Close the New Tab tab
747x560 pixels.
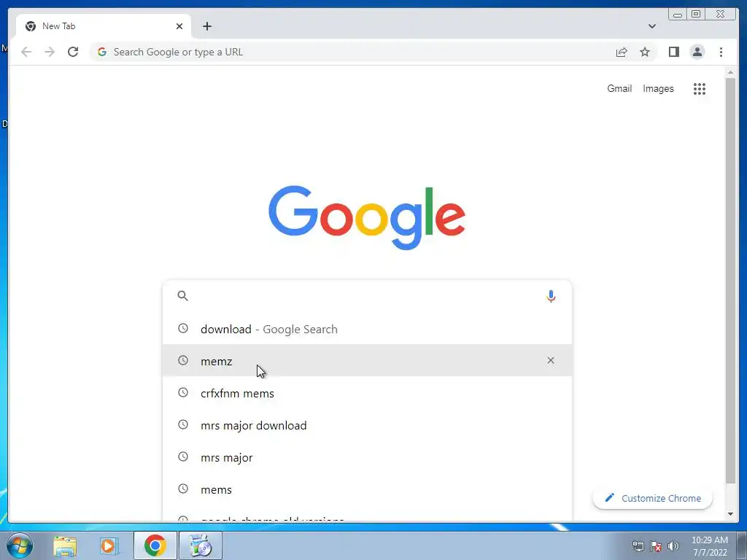179,26
